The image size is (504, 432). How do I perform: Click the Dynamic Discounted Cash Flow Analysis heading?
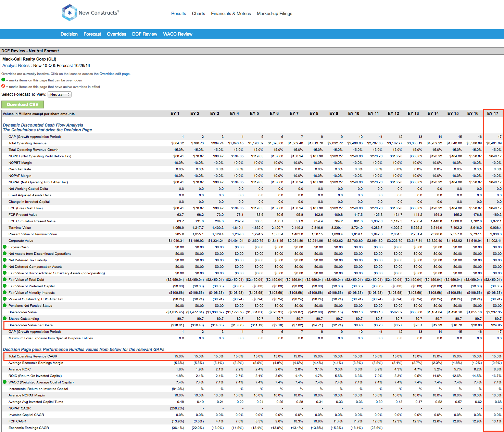[43, 125]
